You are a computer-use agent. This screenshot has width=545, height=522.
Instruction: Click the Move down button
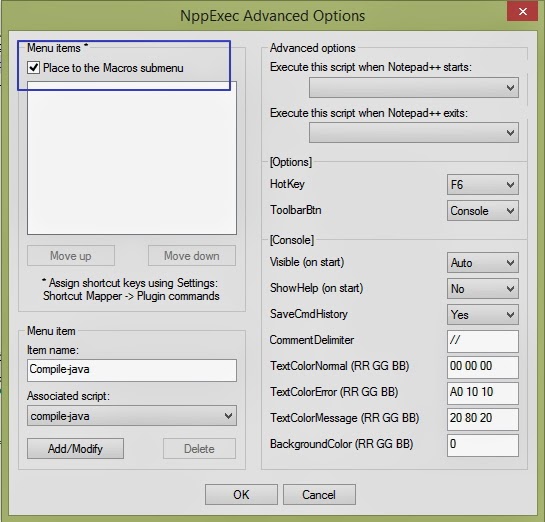tap(192, 256)
